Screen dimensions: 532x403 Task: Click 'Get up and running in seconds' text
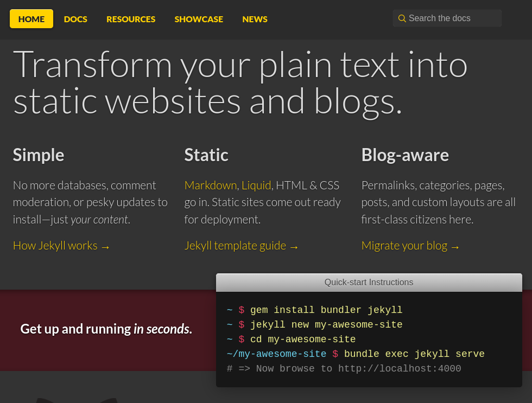click(x=106, y=329)
